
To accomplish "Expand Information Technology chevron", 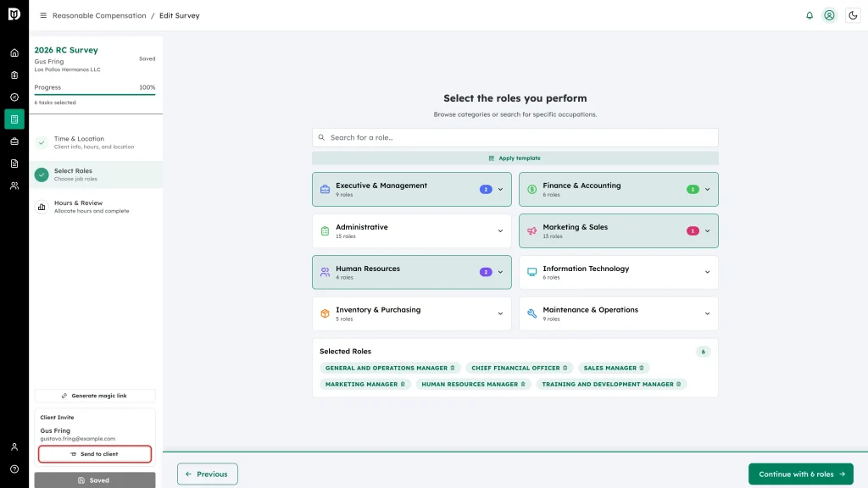I will tap(708, 272).
